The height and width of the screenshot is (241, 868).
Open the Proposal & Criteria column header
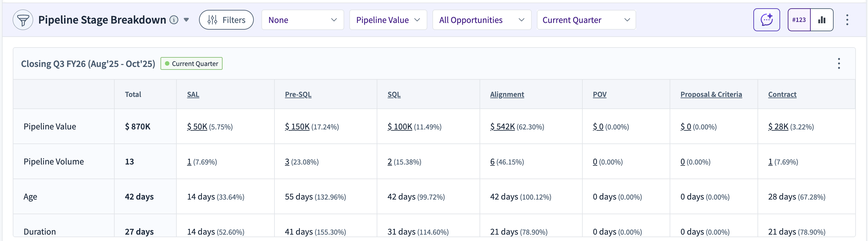coord(711,94)
